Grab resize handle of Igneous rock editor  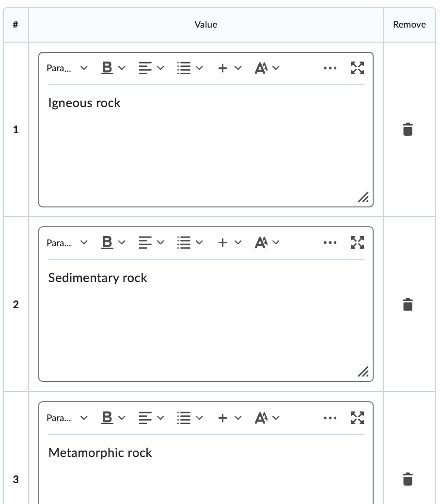click(x=363, y=197)
